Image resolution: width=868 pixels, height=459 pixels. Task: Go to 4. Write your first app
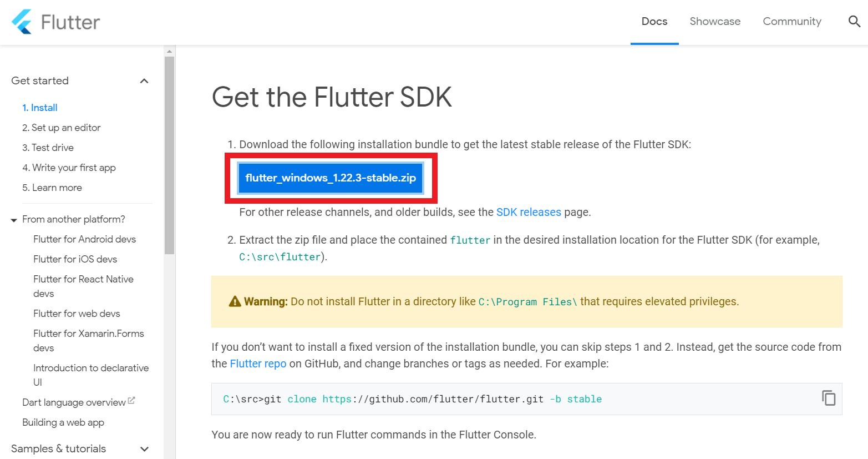[69, 168]
